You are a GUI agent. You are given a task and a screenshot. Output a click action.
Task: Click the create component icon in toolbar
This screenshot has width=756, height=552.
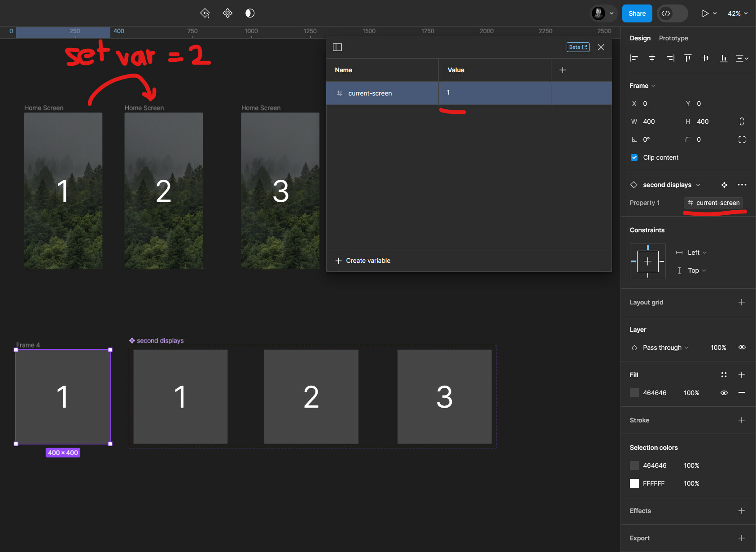(227, 13)
